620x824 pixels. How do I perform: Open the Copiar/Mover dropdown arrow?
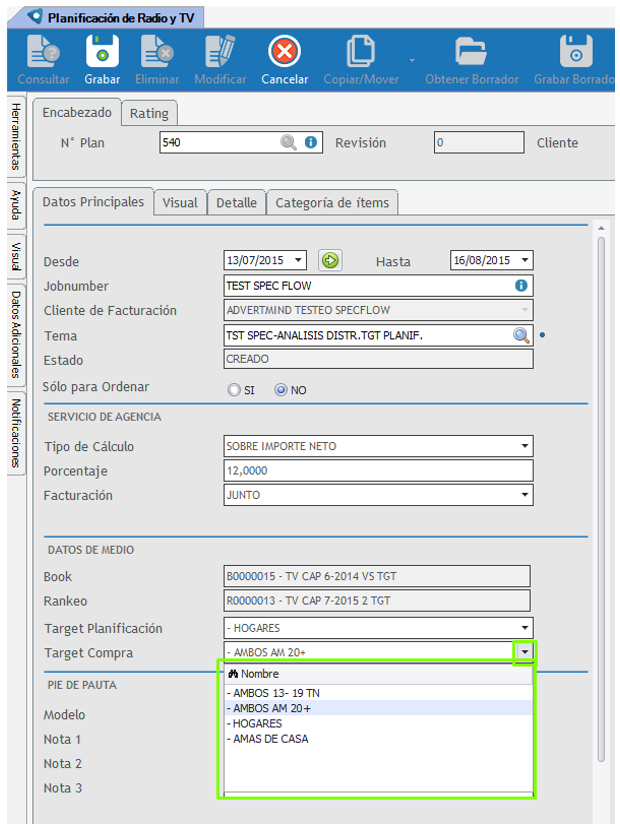click(x=412, y=60)
